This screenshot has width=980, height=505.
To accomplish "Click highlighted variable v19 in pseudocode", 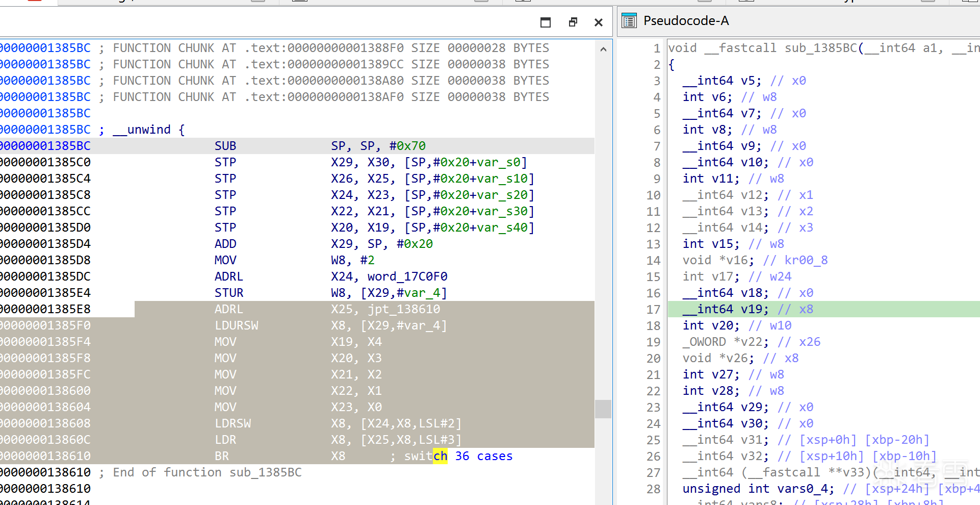I will [x=755, y=309].
